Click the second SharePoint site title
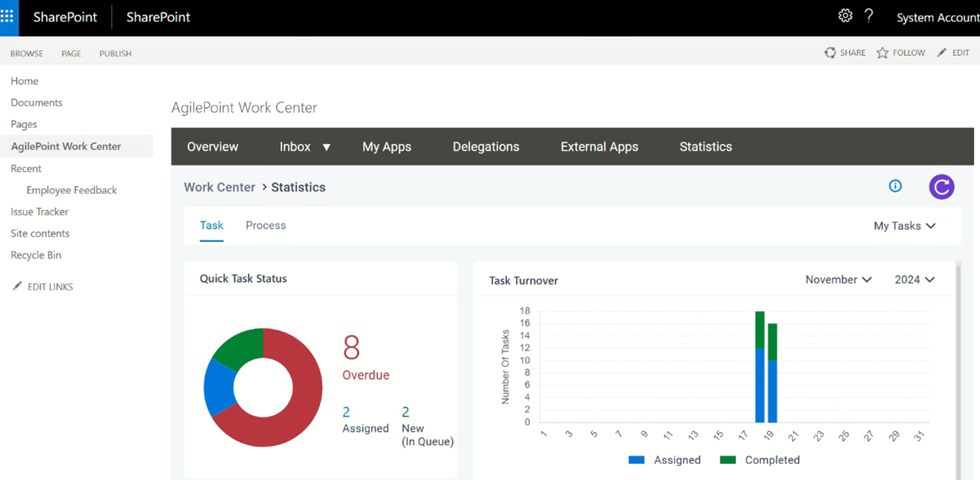This screenshot has height=480, width=980. tap(158, 17)
